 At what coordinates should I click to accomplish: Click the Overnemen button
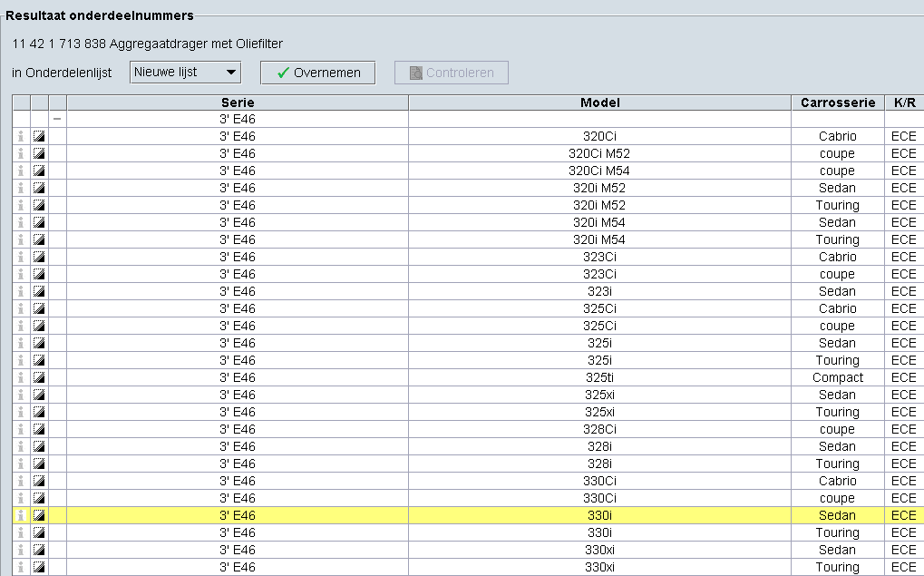[x=317, y=73]
